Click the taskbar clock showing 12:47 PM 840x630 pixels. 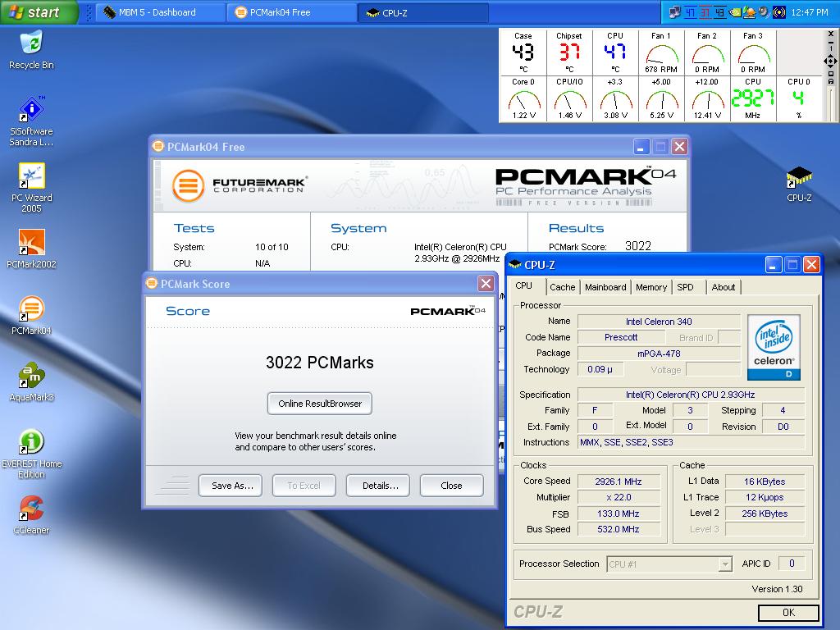click(810, 12)
